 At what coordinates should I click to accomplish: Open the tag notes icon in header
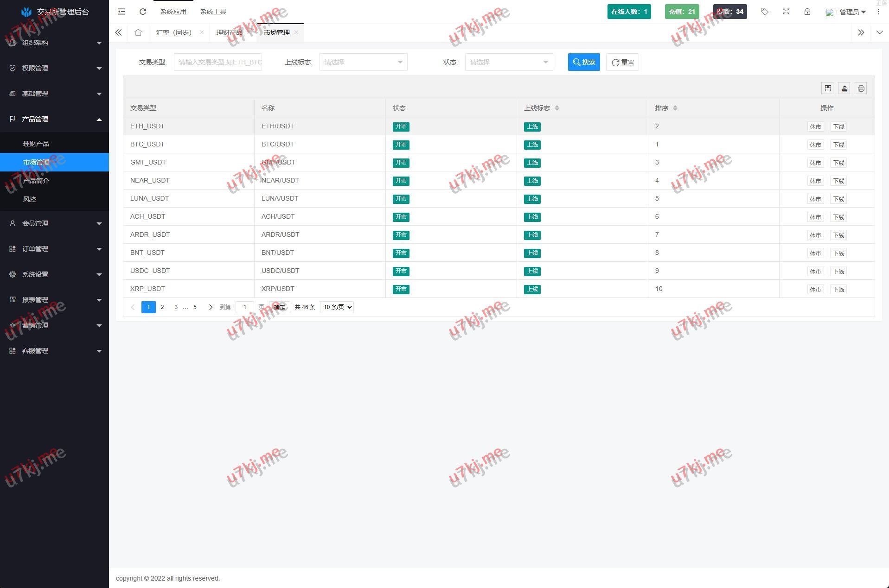[765, 12]
